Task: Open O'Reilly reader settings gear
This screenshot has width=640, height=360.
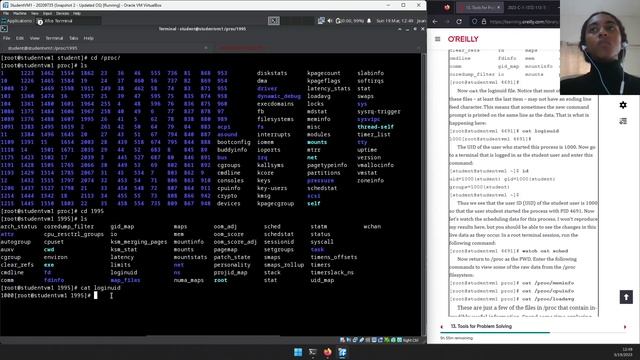Action: (x=623, y=105)
